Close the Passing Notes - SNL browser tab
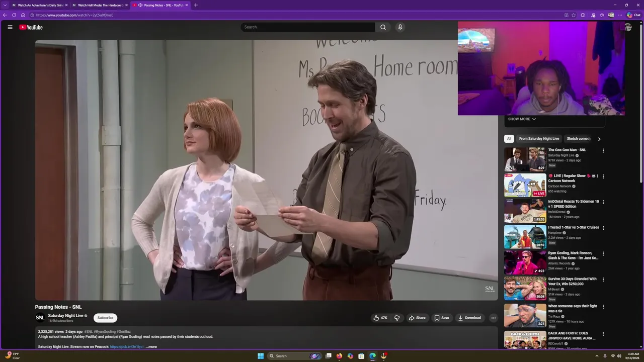Viewport: 644px width, 362px height. (x=187, y=5)
